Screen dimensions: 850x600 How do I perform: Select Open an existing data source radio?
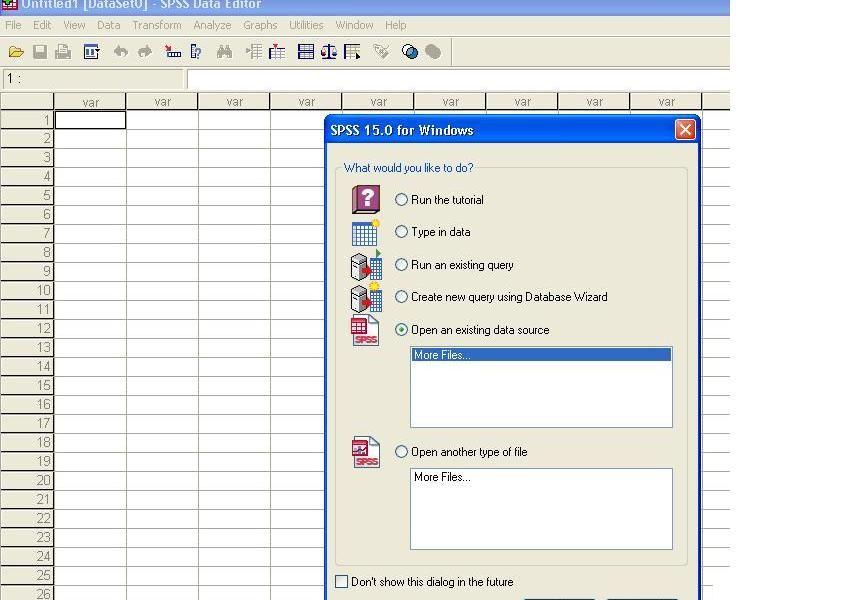point(401,330)
